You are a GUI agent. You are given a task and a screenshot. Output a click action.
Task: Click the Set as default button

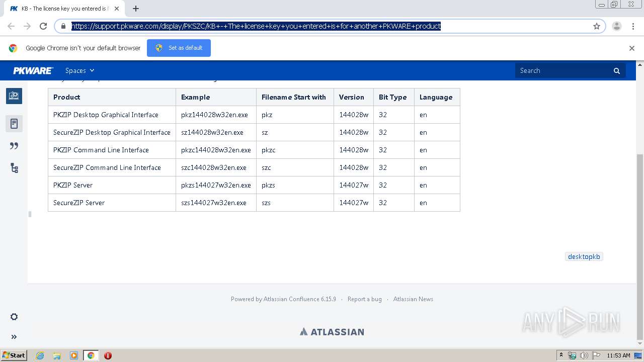pos(179,48)
